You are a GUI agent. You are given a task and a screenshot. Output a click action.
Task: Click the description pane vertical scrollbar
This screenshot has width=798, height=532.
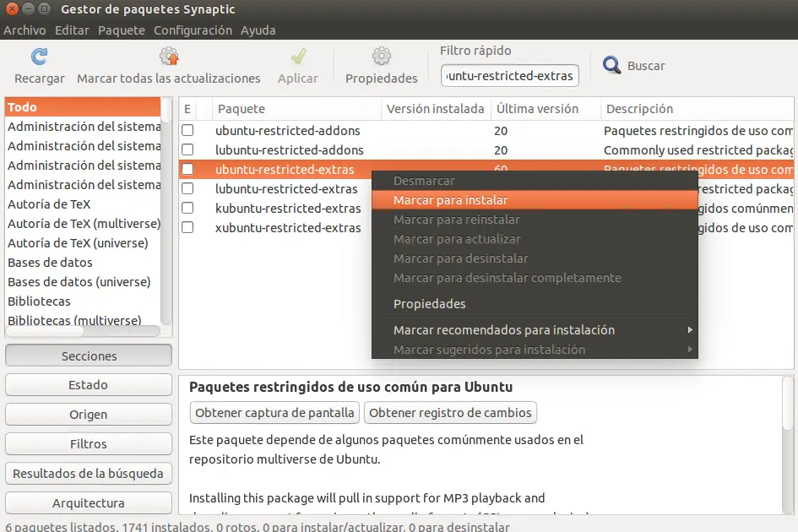[788, 445]
